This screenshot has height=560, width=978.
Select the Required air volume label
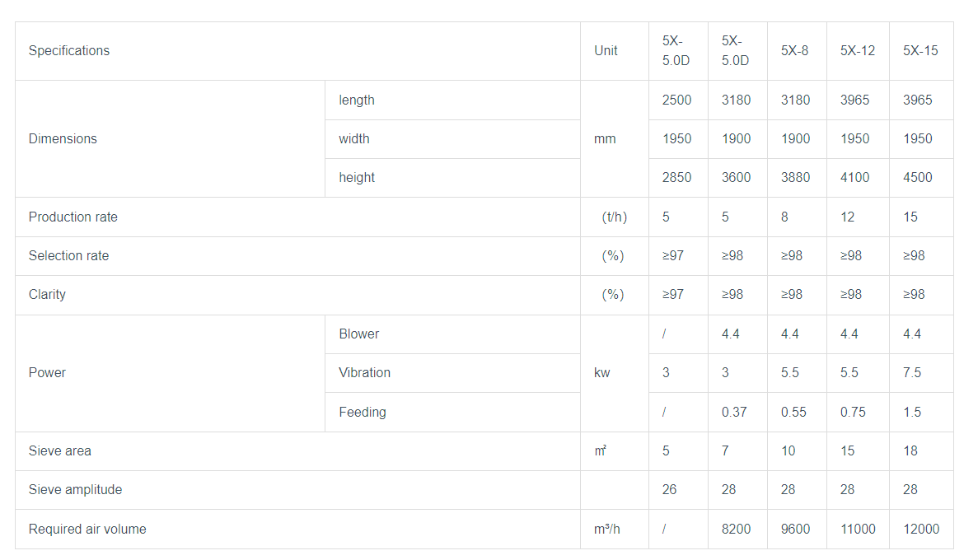point(87,530)
